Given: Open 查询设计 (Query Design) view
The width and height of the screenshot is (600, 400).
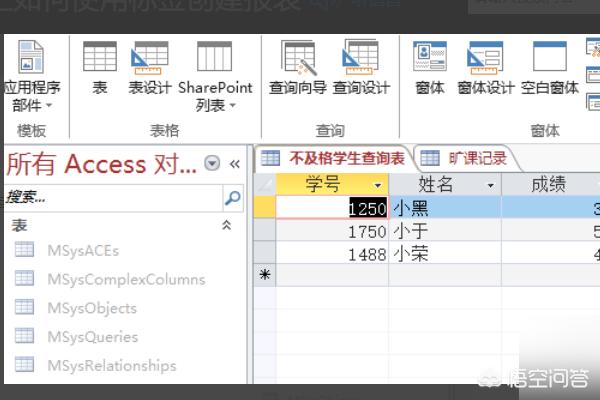Looking at the screenshot, I should [361, 68].
